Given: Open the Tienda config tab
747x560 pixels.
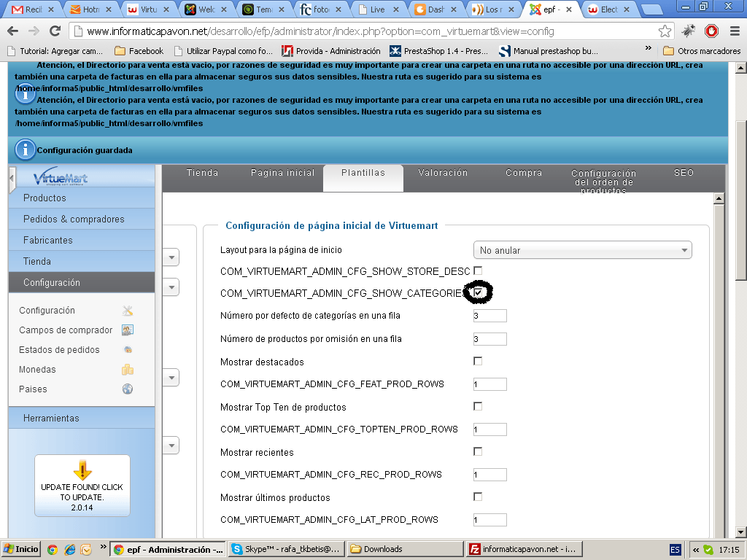Looking at the screenshot, I should (x=203, y=173).
